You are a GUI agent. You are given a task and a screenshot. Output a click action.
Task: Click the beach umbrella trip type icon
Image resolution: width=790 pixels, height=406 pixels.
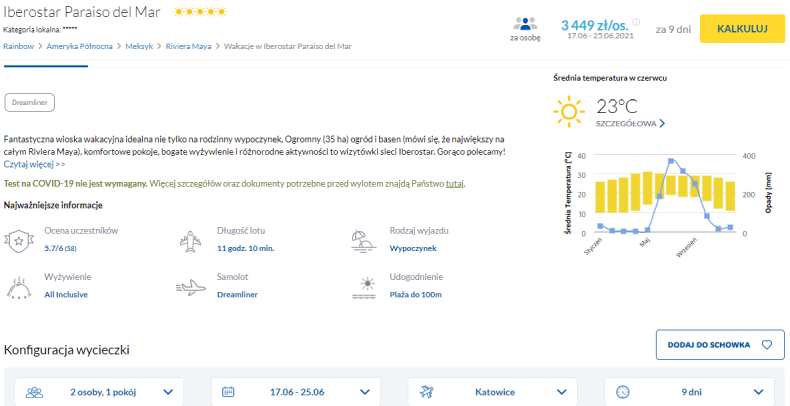363,240
